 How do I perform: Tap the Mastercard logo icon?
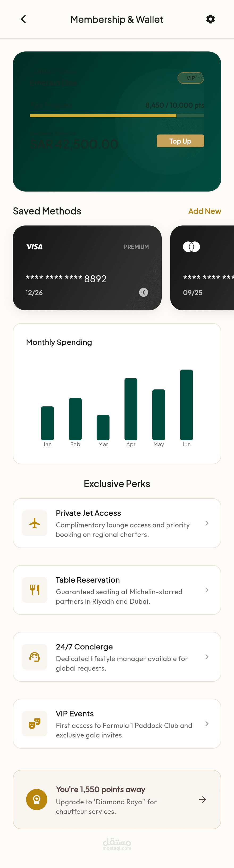[191, 247]
